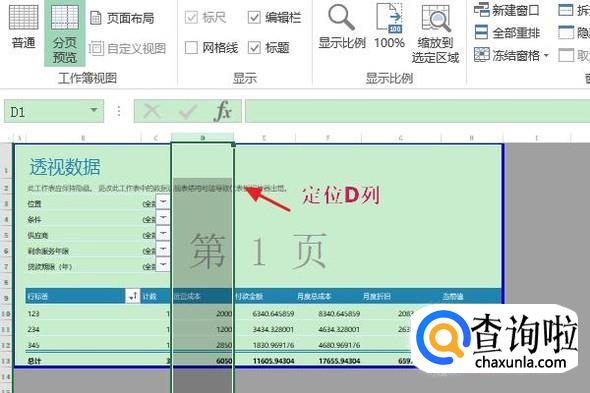The height and width of the screenshot is (393, 590).
Task: Expand the 位置 filter dropdown
Action: click(163, 202)
